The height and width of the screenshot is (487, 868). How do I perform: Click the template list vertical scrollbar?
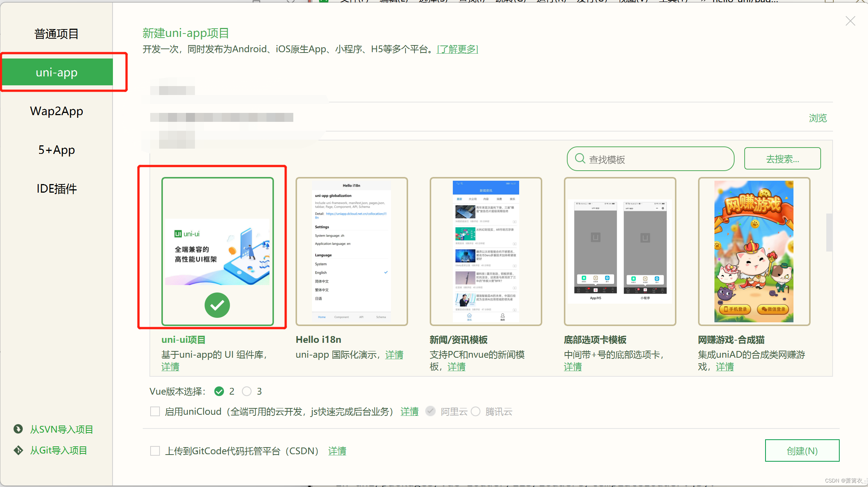(829, 232)
